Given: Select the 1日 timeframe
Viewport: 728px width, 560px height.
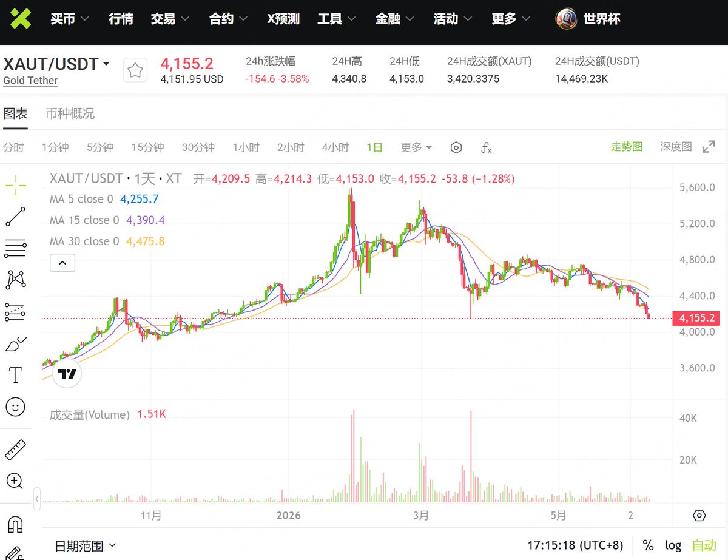Looking at the screenshot, I should click(374, 147).
